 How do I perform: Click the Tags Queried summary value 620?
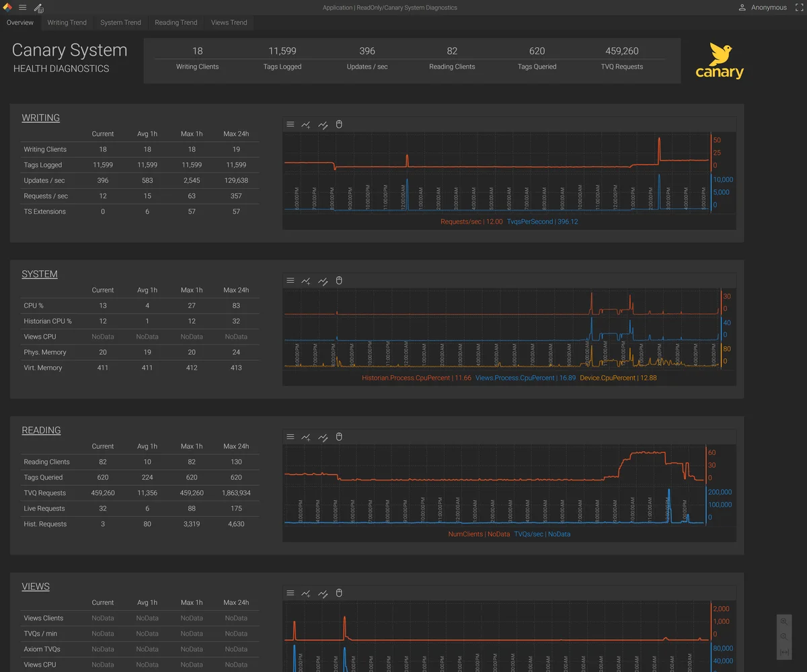537,51
